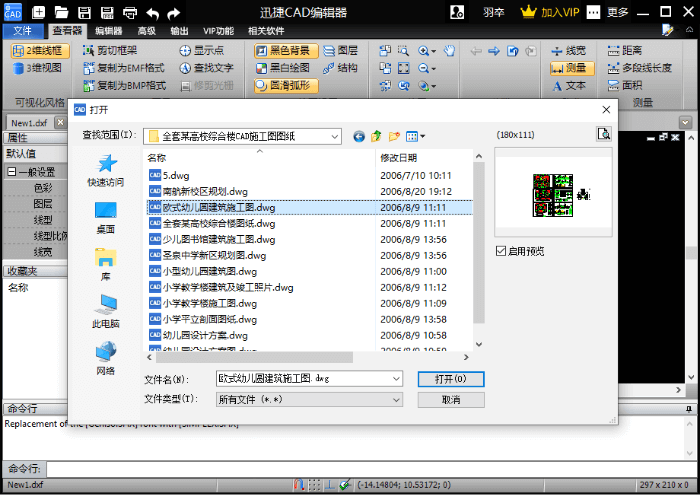The height and width of the screenshot is (495, 700).
Task: Switch to the 相关软件 tab
Action: [266, 31]
